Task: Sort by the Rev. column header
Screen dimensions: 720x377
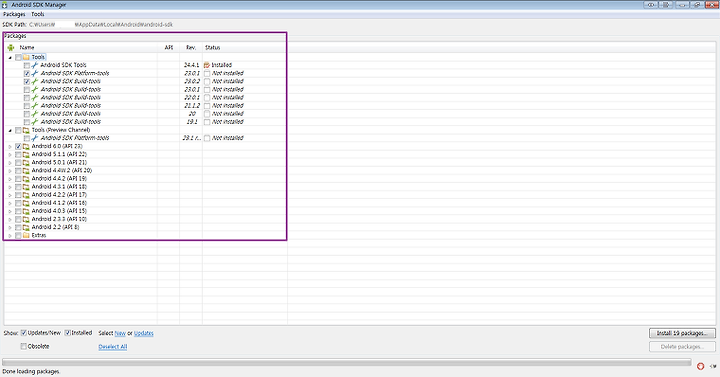Action: [x=191, y=47]
